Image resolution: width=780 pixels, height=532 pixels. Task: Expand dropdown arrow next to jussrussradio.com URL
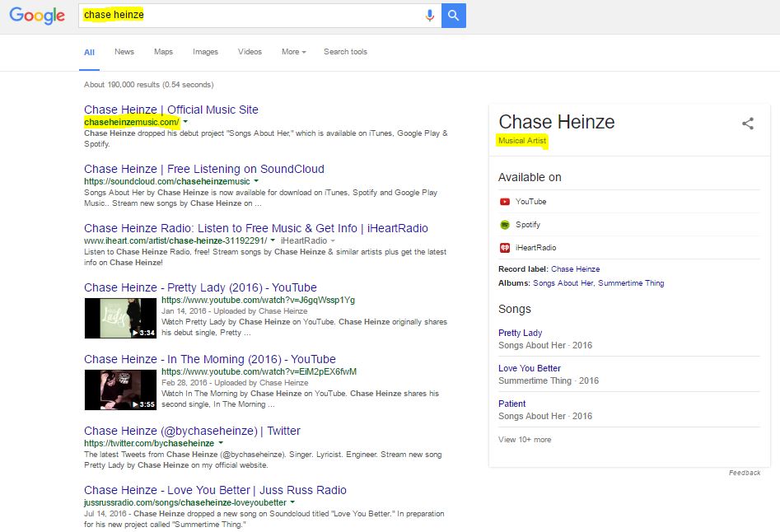pyautogui.click(x=292, y=502)
